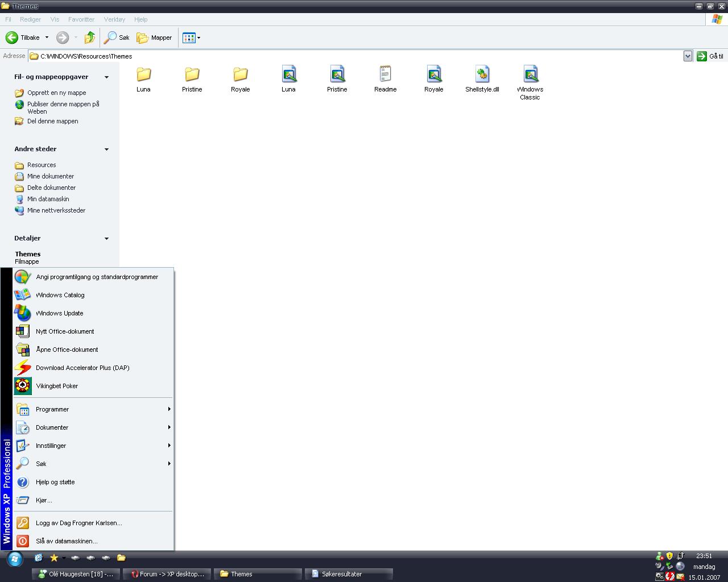The height and width of the screenshot is (582, 728).
Task: Open the Luna theme folder
Action: point(143,79)
